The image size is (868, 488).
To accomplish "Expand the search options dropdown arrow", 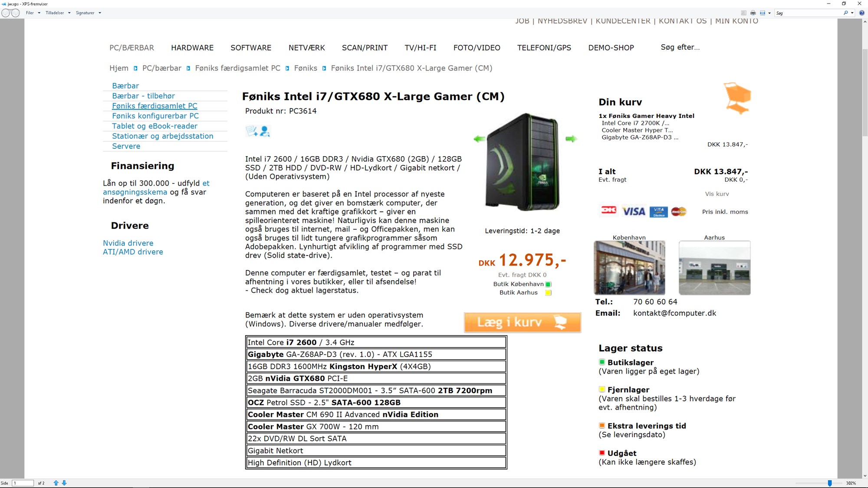I will (x=852, y=13).
